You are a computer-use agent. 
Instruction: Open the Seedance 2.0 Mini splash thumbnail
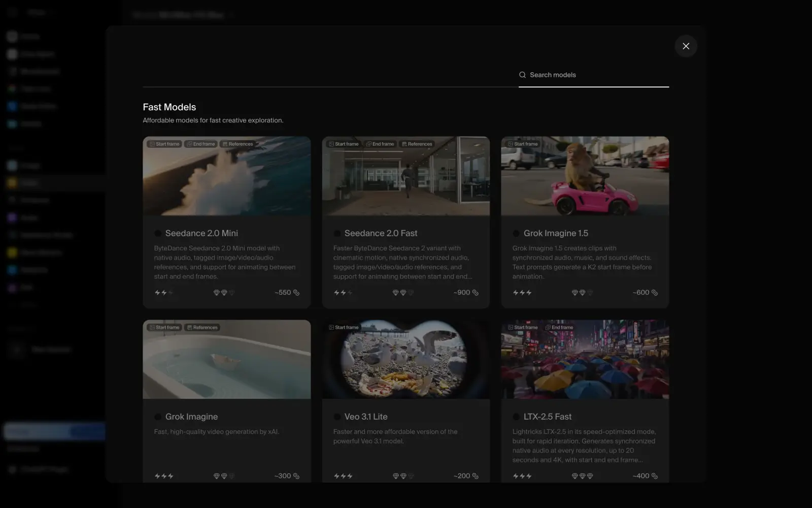227,176
